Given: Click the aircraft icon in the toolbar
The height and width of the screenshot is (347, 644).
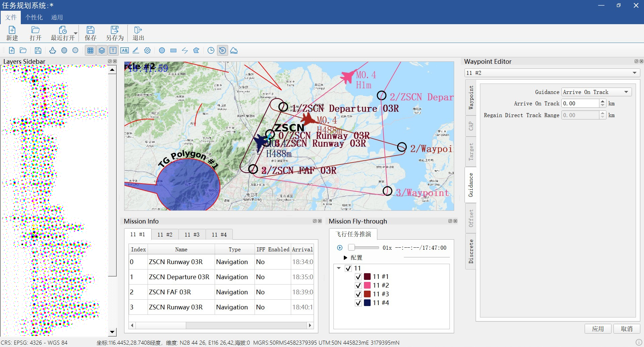Looking at the screenshot, I should [x=53, y=50].
